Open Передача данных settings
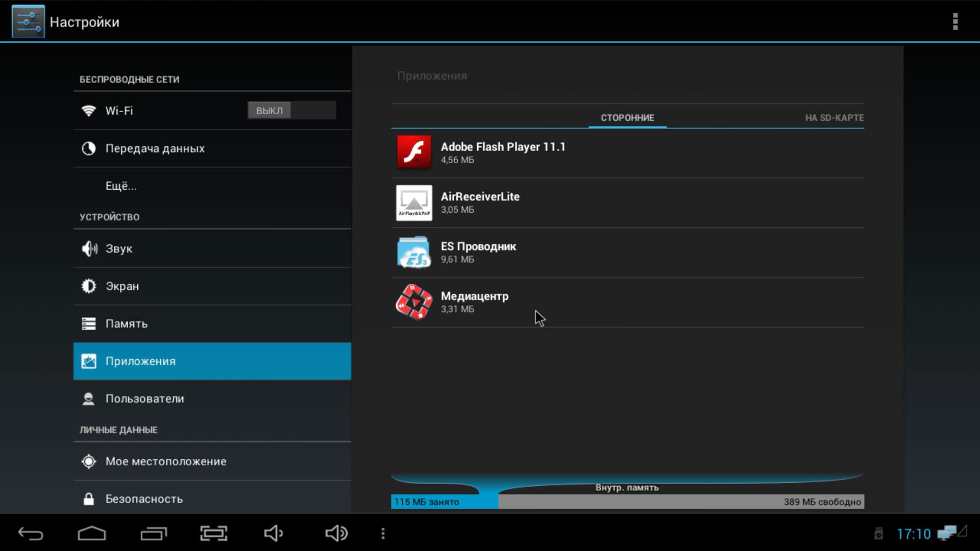This screenshot has height=551, width=980. pos(155,148)
